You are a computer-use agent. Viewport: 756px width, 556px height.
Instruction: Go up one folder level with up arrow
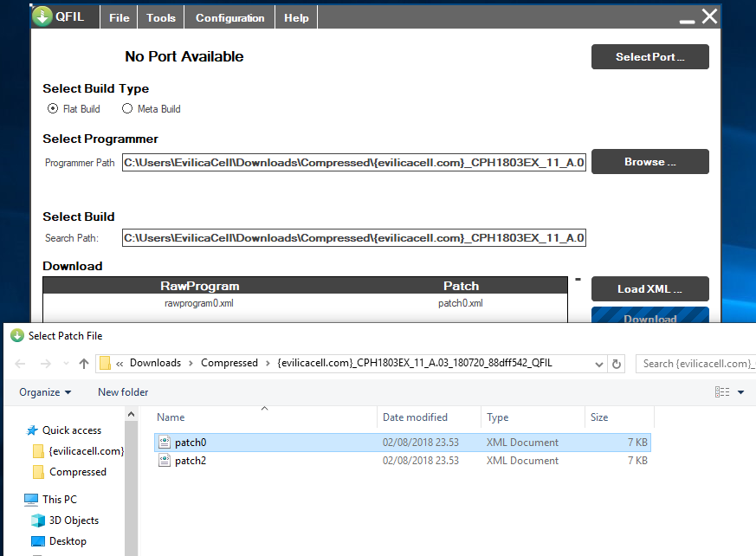coord(84,364)
